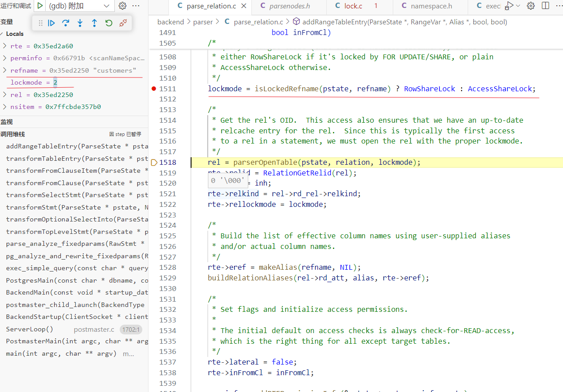This screenshot has height=392, width=563.
Task: Click the parser breadcrumb folder
Action: pyautogui.click(x=203, y=22)
